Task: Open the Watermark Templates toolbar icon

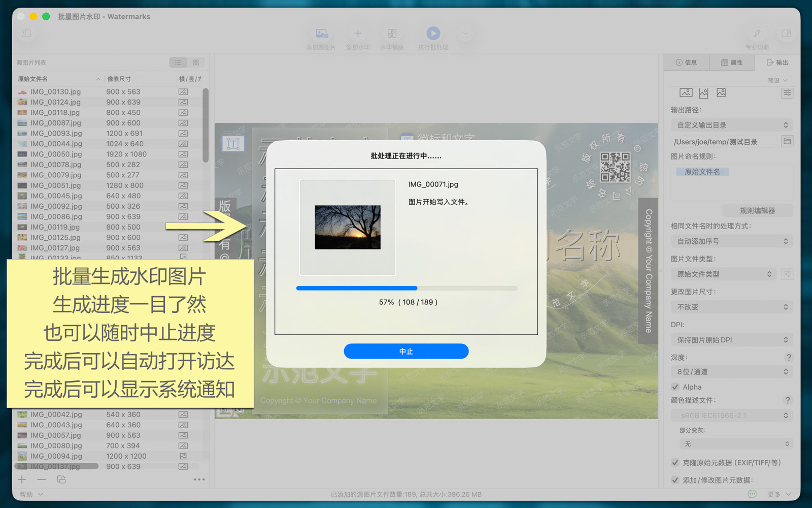Action: [x=392, y=34]
